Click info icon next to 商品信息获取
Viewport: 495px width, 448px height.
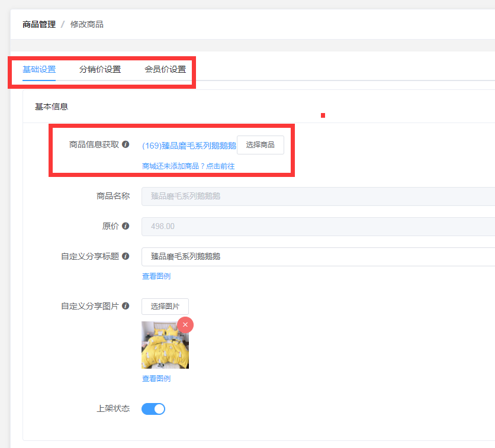(x=126, y=144)
